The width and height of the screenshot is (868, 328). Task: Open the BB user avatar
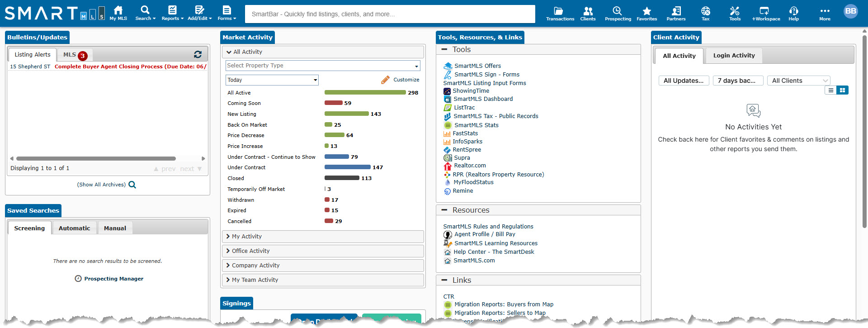click(850, 11)
